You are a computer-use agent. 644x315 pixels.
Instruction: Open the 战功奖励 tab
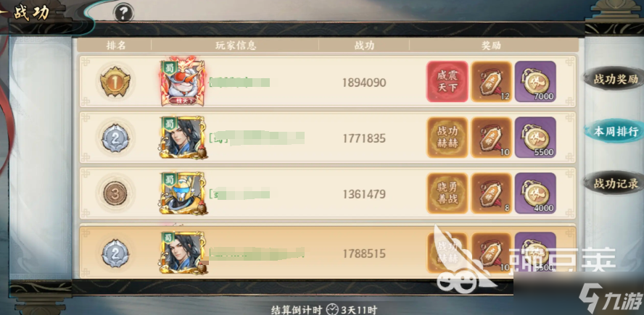[x=615, y=79]
